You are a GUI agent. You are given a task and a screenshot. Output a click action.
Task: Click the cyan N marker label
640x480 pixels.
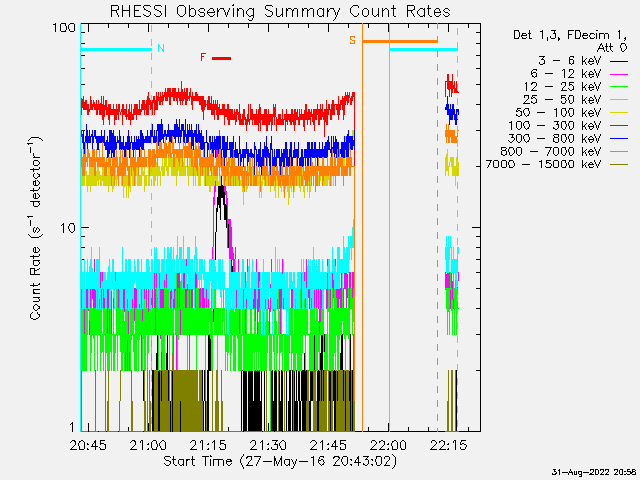coord(161,48)
